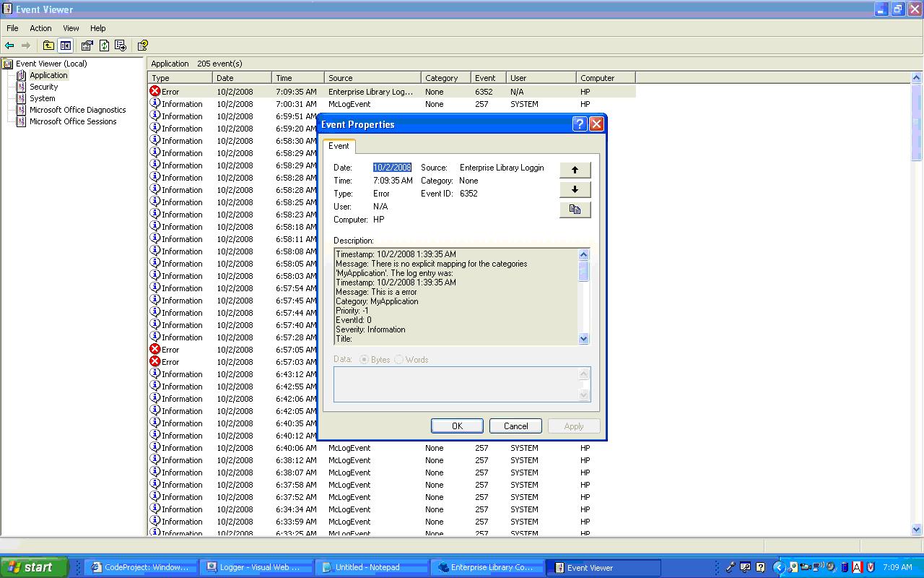924x578 pixels.
Task: Click the red Error icon at 7:09:35 AM
Action: pyautogui.click(x=154, y=92)
